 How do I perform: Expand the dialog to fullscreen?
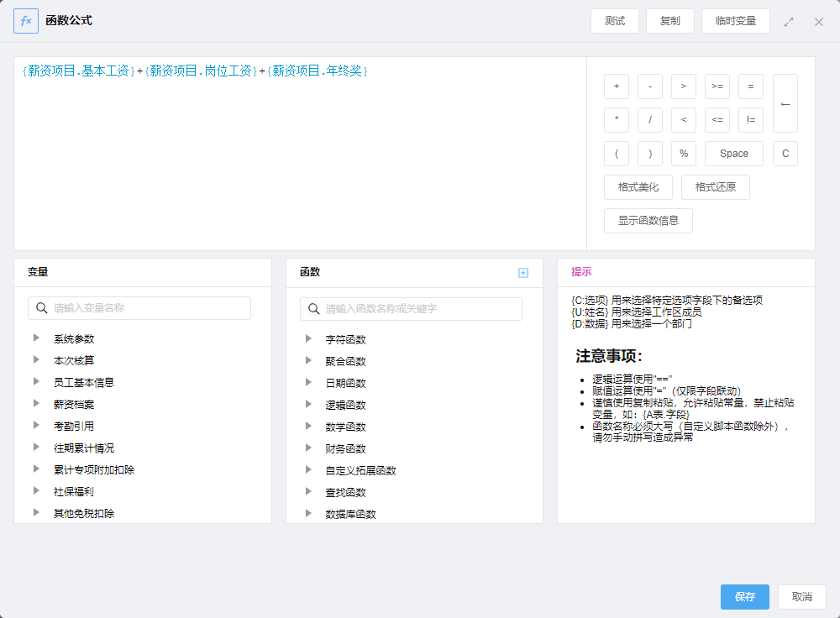click(789, 22)
